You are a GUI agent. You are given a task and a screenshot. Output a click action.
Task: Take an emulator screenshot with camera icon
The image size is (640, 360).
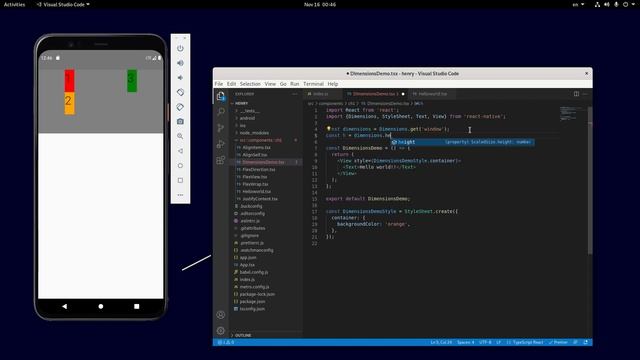tap(180, 122)
